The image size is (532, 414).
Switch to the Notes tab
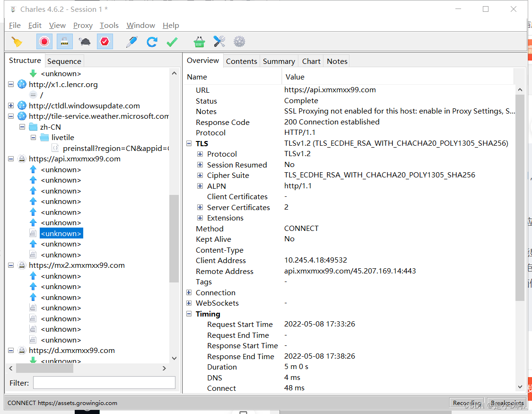[x=337, y=61]
